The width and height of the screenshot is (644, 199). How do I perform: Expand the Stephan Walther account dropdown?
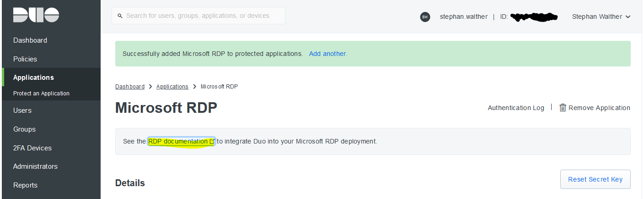tap(601, 17)
